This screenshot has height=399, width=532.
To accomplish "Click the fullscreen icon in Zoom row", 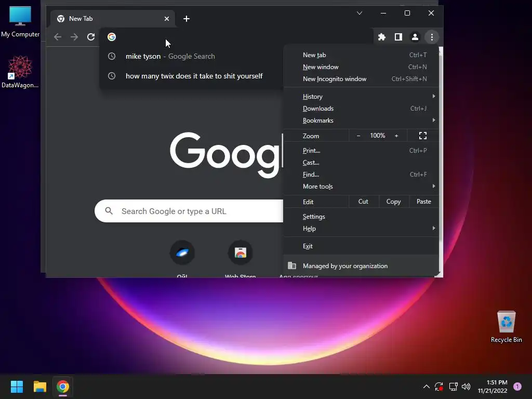I will [423, 136].
